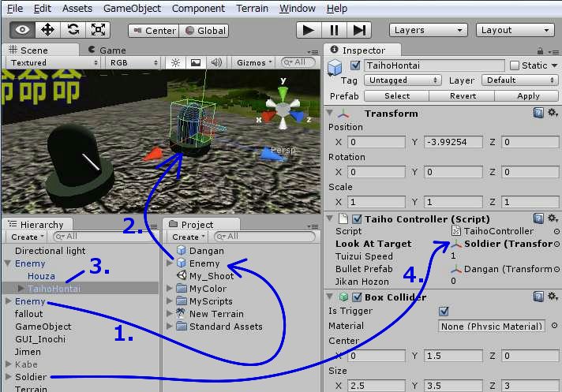This screenshot has height=392, width=562.
Task: Open the Layout dropdown
Action: click(515, 30)
